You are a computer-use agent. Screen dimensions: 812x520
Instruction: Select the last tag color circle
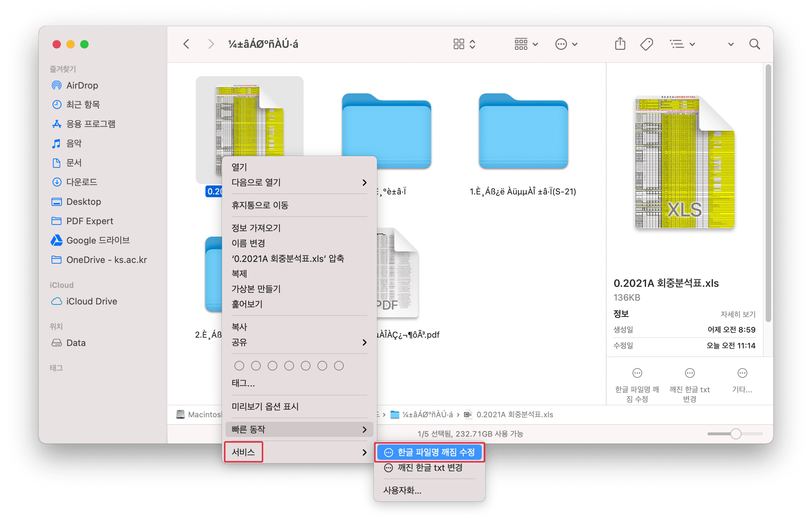point(339,366)
